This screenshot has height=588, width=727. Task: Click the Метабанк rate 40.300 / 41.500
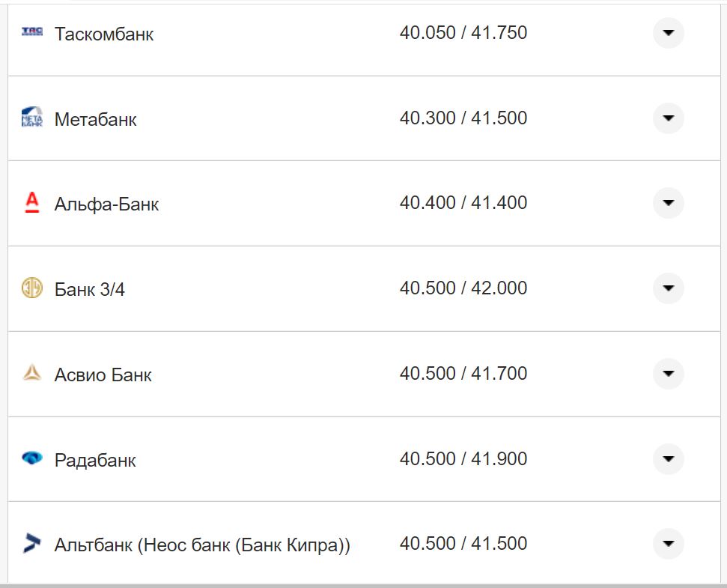point(463,118)
